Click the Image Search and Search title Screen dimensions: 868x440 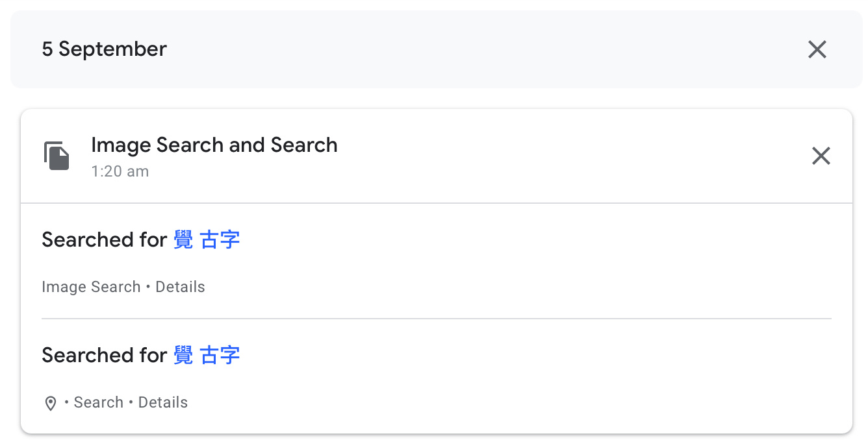(214, 145)
